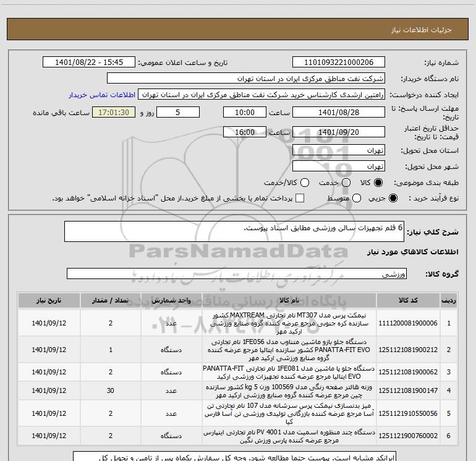Screen dimensions: 476x461
Task: Click the response deadline date 1401/08/28 field
Action: [x=339, y=112]
